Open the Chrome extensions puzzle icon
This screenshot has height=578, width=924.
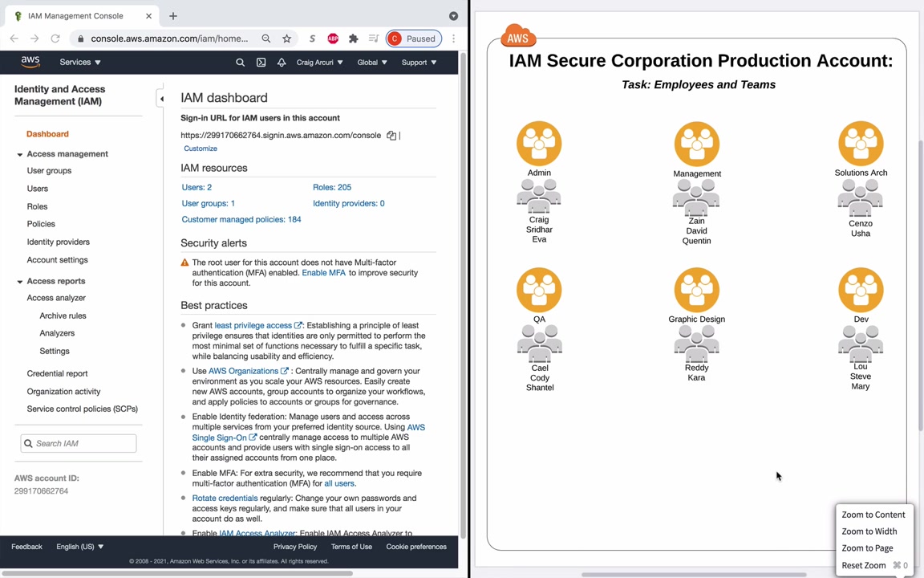click(354, 39)
